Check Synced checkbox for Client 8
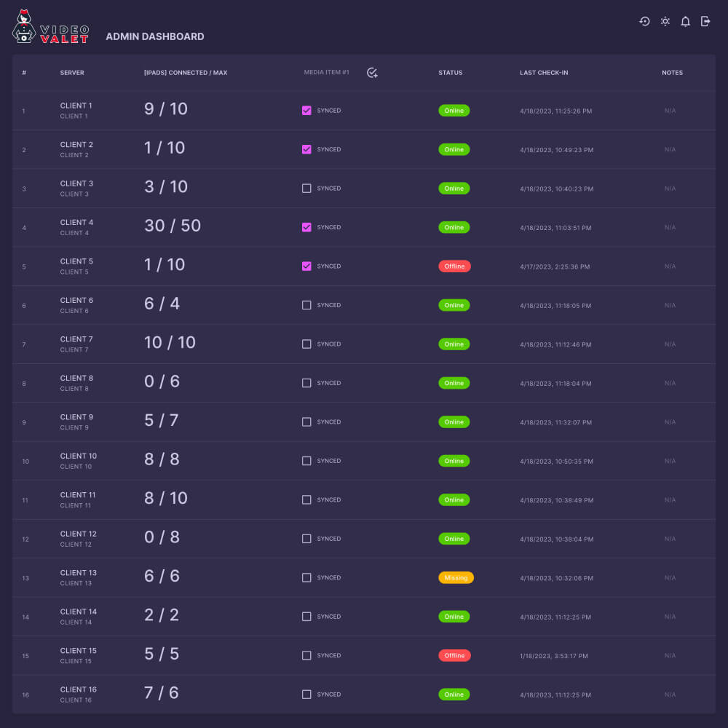 306,383
